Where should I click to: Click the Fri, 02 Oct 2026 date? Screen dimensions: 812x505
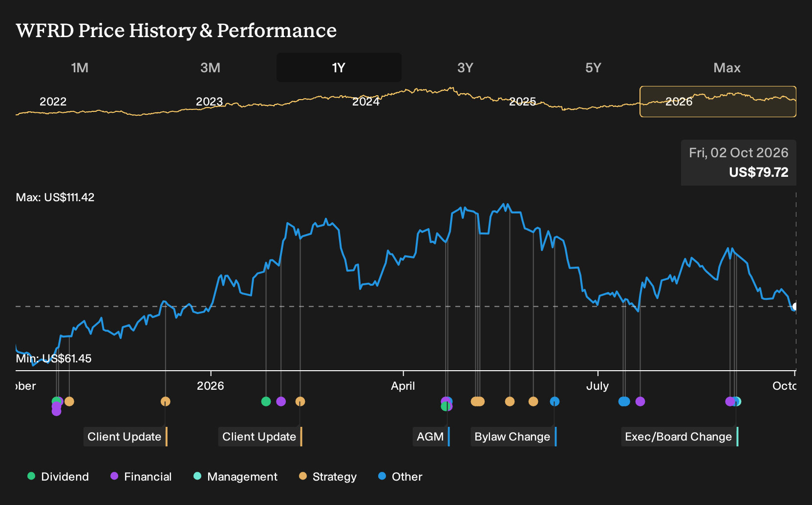(x=739, y=153)
